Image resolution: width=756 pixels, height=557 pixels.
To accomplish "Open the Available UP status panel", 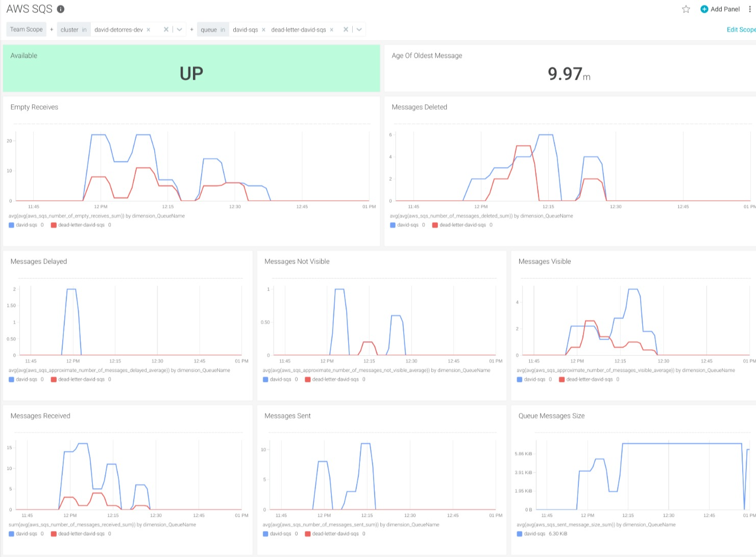I will point(191,68).
